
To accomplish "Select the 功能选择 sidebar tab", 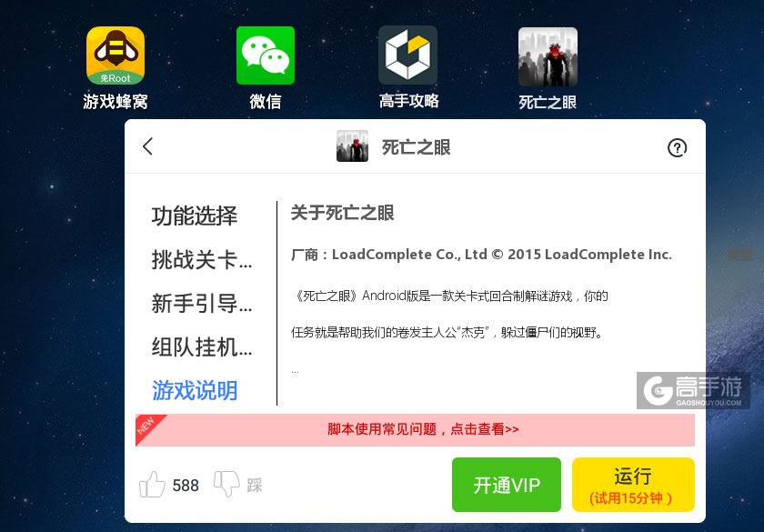I will pyautogui.click(x=195, y=216).
